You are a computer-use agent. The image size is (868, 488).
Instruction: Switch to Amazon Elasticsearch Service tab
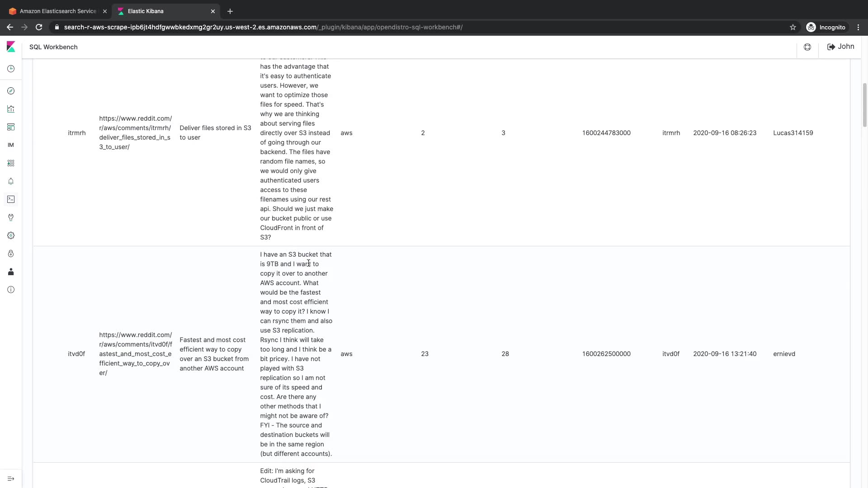tap(57, 11)
